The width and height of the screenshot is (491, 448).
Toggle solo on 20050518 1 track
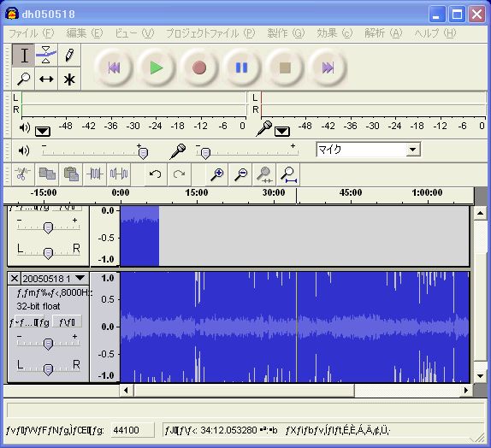tap(67, 321)
